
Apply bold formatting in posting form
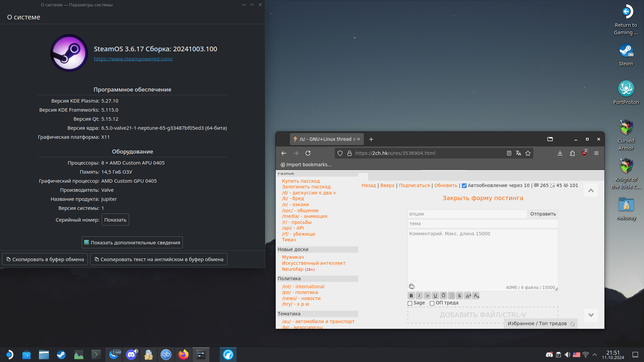click(x=411, y=296)
